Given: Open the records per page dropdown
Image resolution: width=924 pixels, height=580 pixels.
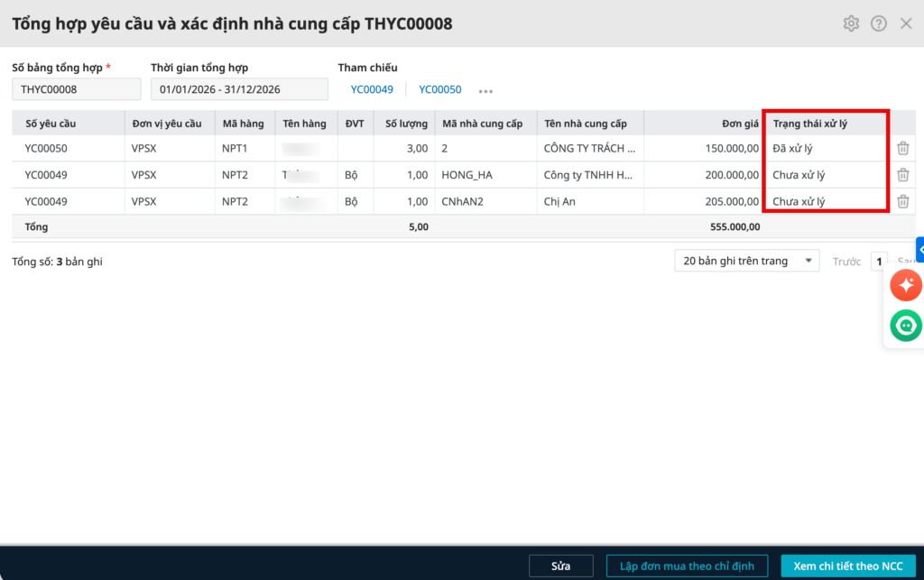Looking at the screenshot, I should pyautogui.click(x=746, y=261).
